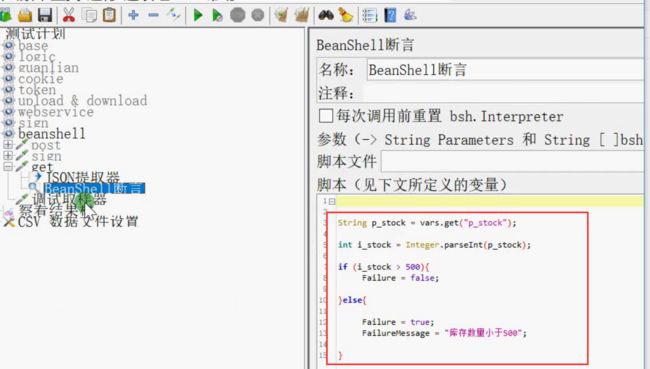
Task: Select the beanshell thread group
Action: pyautogui.click(x=52, y=134)
